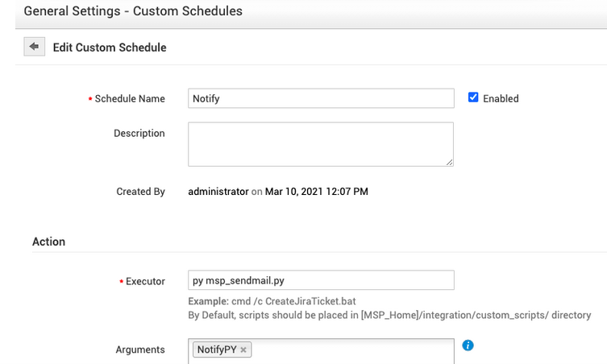Click the Edit Custom Schedule title

coord(110,48)
